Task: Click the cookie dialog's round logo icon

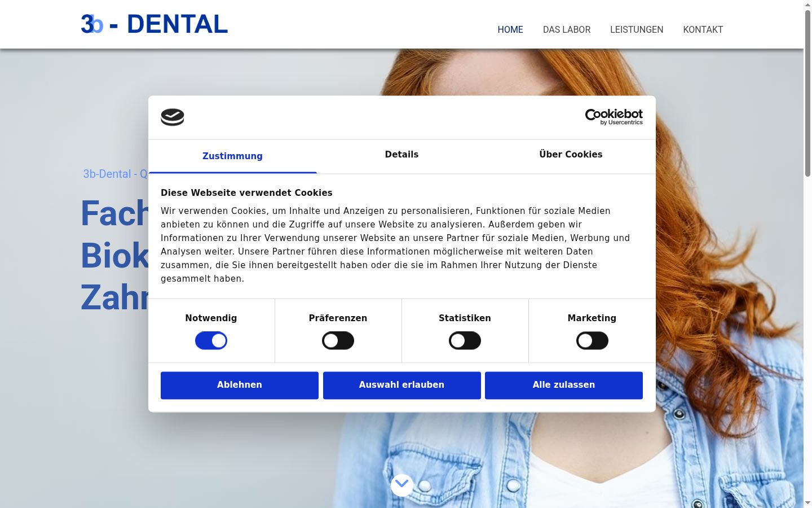Action: (x=173, y=117)
